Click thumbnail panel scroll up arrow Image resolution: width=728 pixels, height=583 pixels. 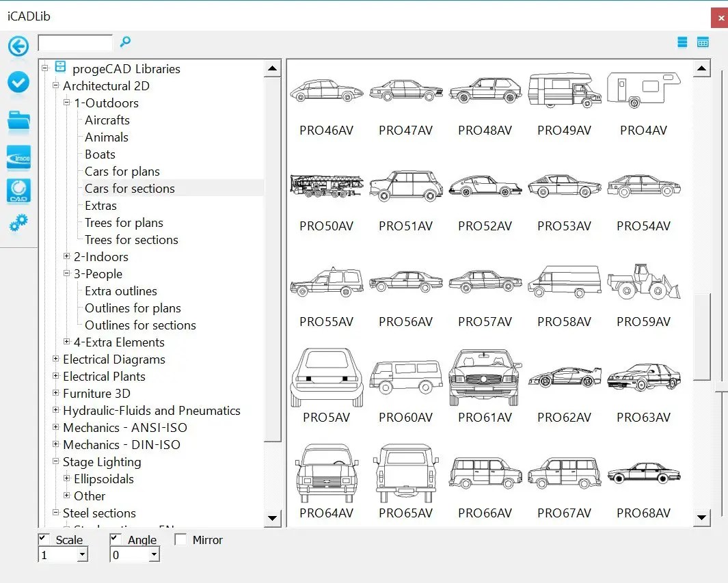[701, 68]
